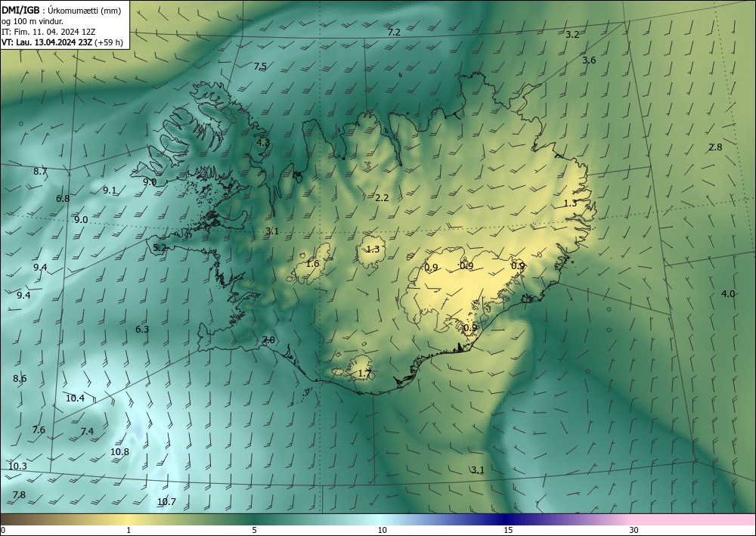
Task: Click the color scale tick label 15
Action: click(x=508, y=530)
